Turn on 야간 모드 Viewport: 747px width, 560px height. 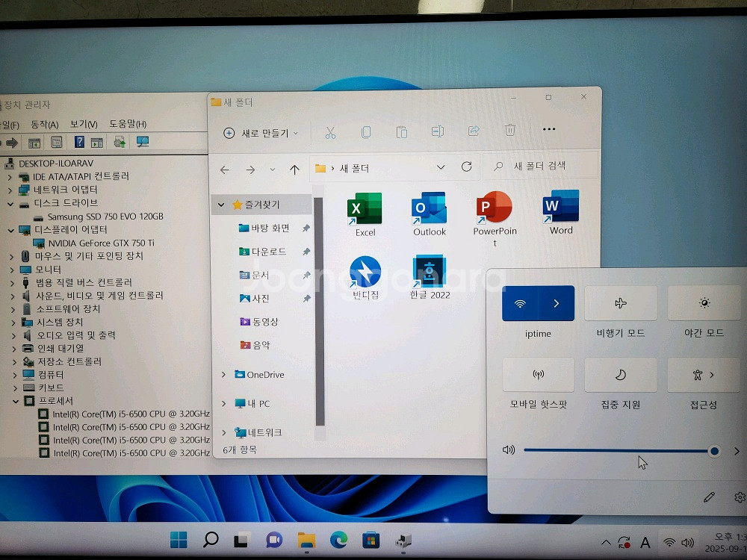coord(703,303)
